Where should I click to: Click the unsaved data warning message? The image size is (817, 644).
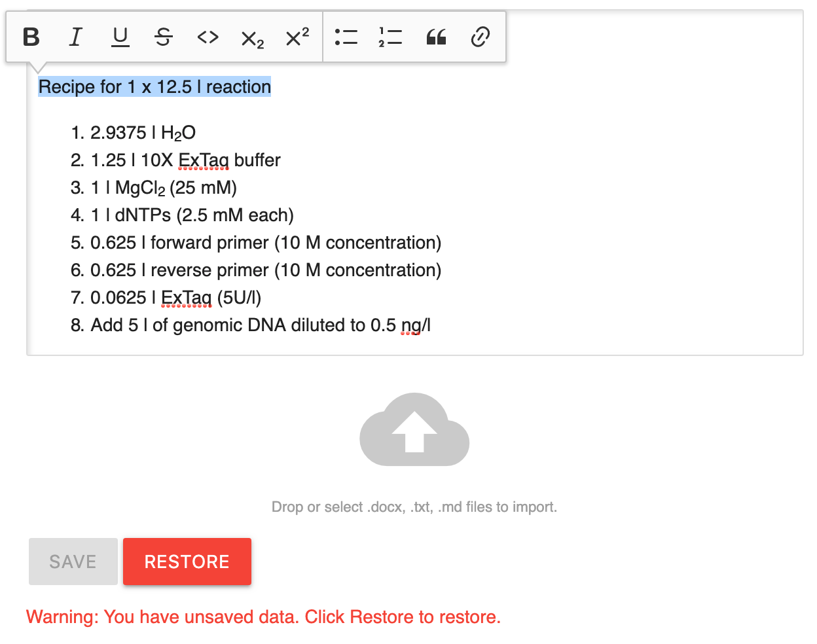(x=262, y=617)
